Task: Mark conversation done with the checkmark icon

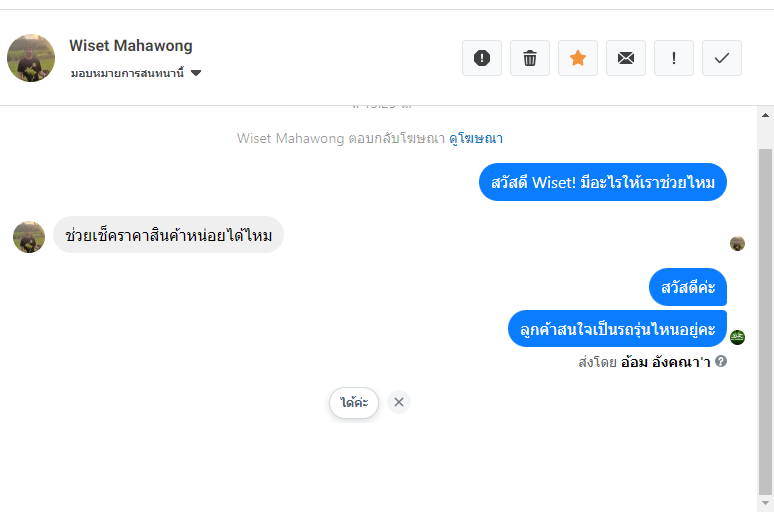Action: (722, 58)
